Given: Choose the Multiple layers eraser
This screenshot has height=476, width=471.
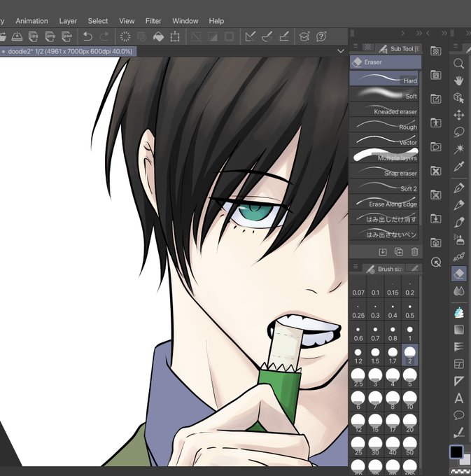Looking at the screenshot, I should pyautogui.click(x=384, y=155).
